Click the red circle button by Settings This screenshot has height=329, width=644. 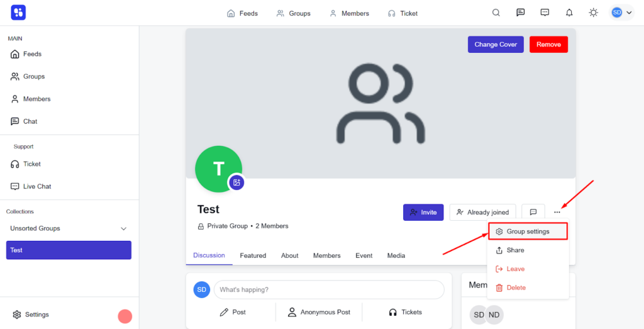coord(125,316)
